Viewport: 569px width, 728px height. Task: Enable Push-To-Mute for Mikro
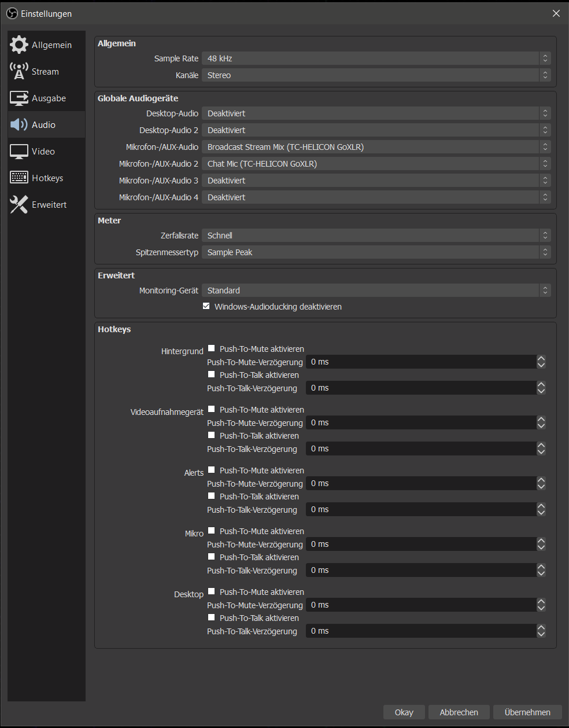click(212, 531)
